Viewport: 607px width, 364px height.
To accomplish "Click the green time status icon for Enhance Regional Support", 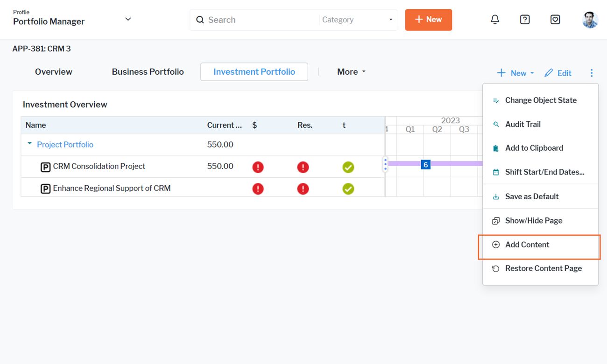I will click(348, 189).
